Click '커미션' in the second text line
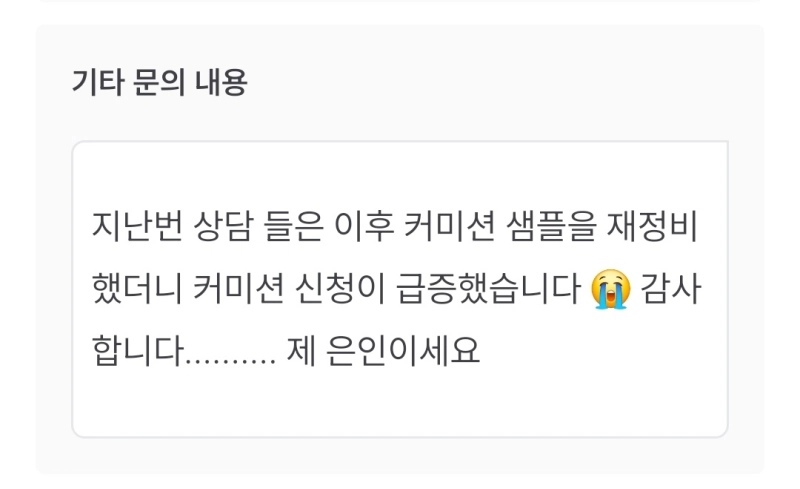Screen dimensions: 800x489 (x=238, y=289)
